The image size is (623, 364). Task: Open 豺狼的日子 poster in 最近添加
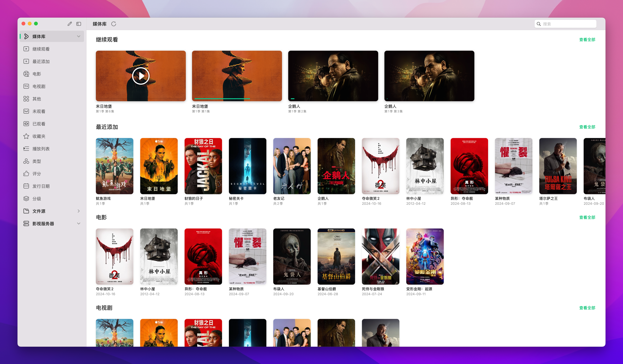point(203,166)
